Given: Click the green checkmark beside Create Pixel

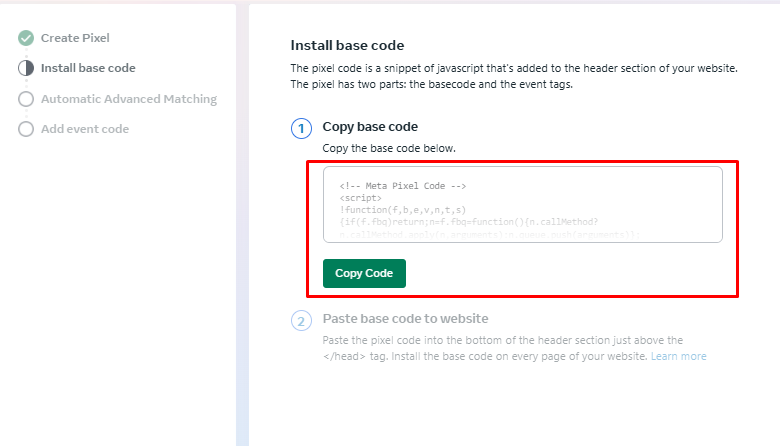Looking at the screenshot, I should point(26,38).
